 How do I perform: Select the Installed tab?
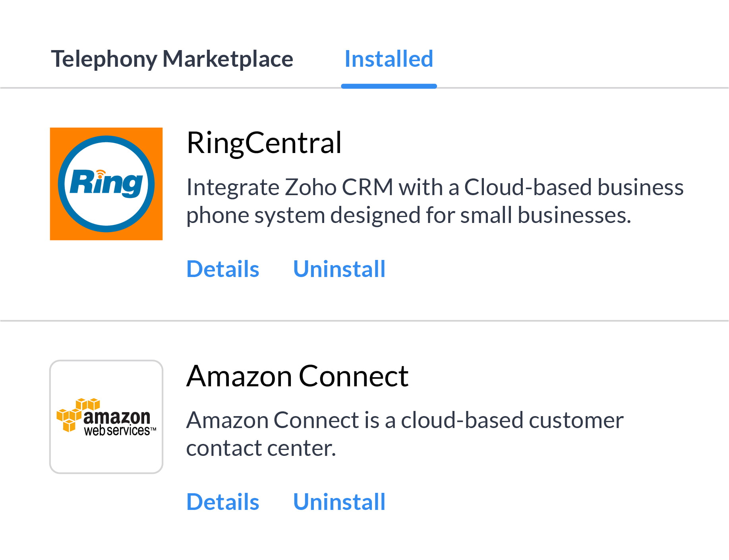389,59
